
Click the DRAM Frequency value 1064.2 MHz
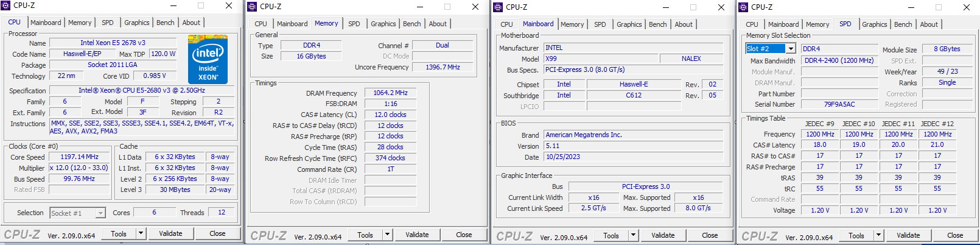[x=390, y=93]
